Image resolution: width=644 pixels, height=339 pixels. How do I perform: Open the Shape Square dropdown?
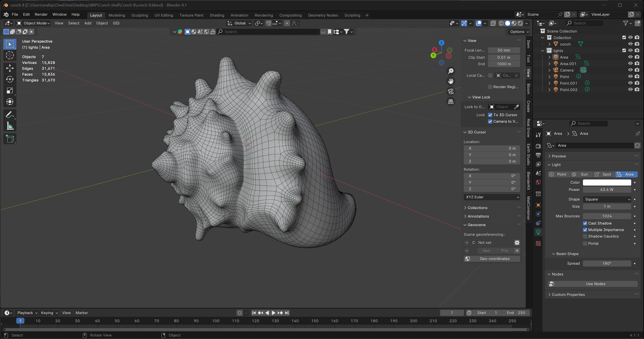point(607,199)
